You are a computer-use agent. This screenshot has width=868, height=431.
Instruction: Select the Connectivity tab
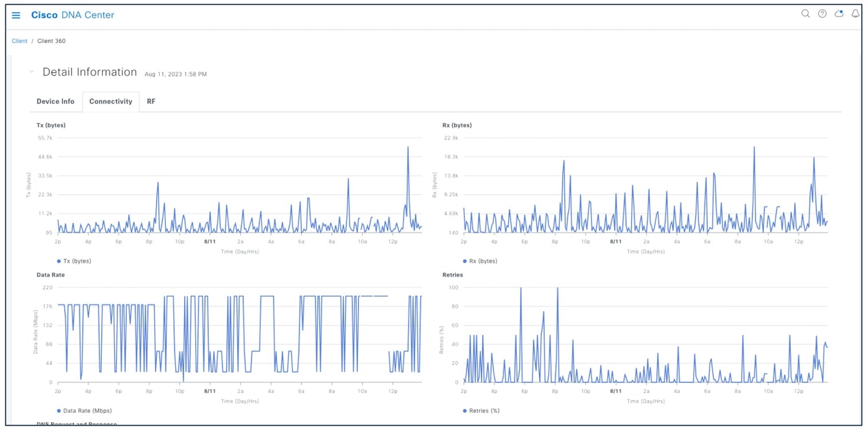111,101
